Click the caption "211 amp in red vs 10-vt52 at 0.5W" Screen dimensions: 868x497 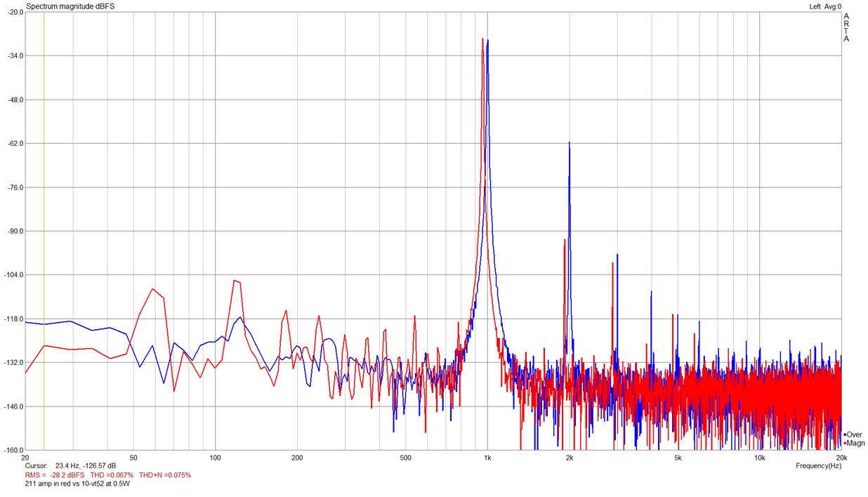pyautogui.click(x=77, y=484)
